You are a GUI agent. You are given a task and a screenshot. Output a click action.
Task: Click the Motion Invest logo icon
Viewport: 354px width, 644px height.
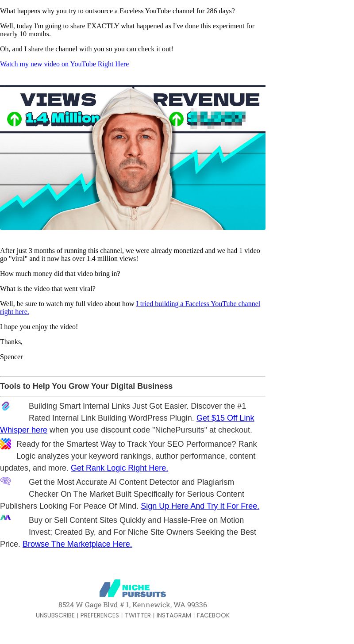pyautogui.click(x=5, y=517)
